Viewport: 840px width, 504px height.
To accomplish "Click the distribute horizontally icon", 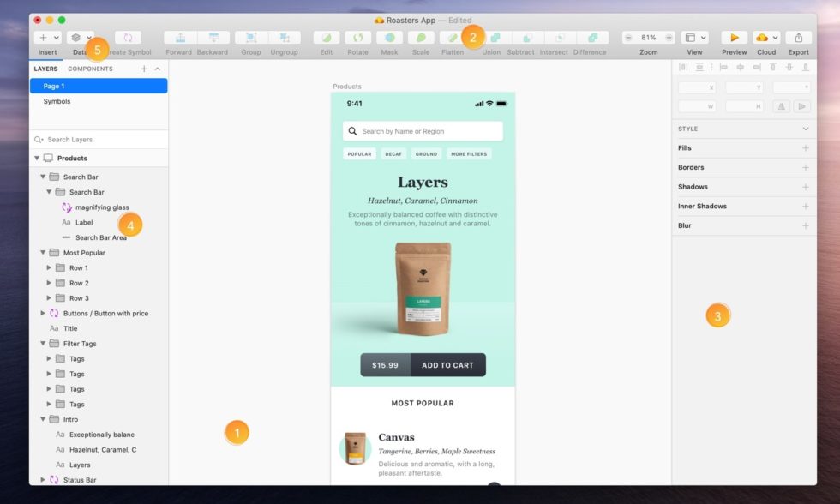I will [x=683, y=67].
